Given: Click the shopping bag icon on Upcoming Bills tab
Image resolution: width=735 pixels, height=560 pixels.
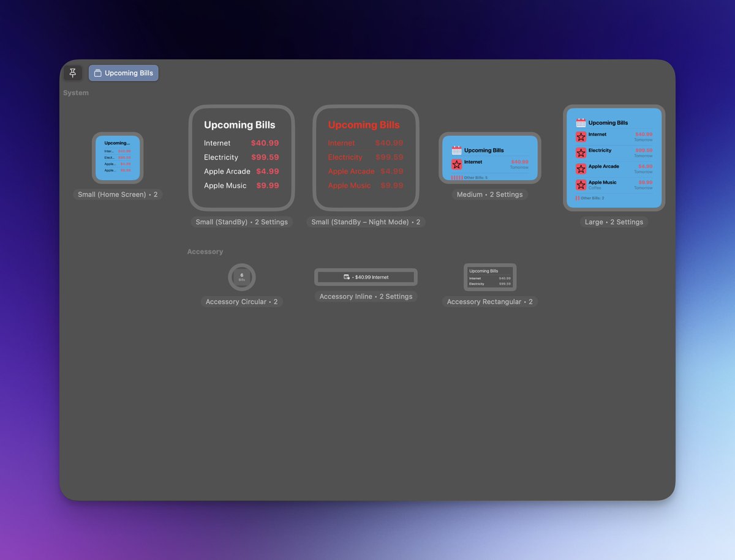Looking at the screenshot, I should [97, 73].
